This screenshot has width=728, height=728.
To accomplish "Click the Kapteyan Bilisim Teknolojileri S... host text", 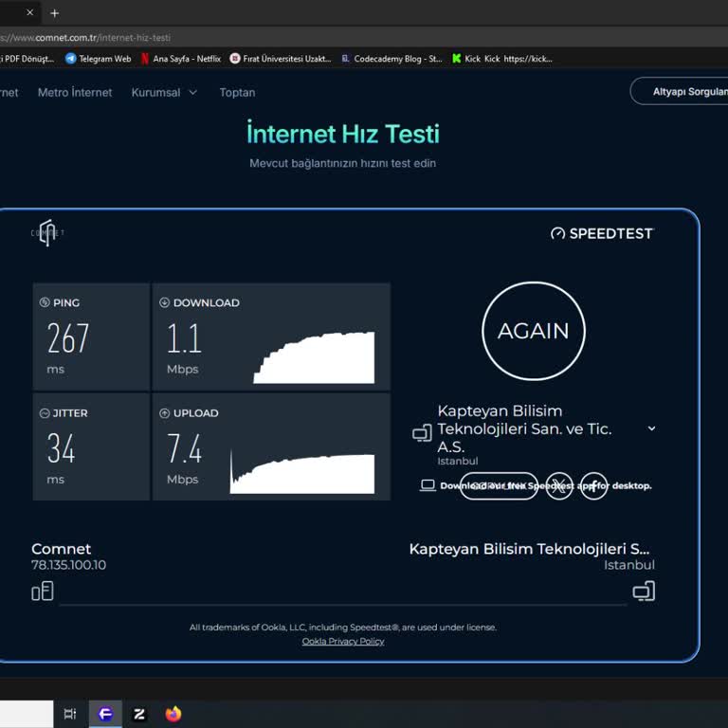I will (529, 549).
